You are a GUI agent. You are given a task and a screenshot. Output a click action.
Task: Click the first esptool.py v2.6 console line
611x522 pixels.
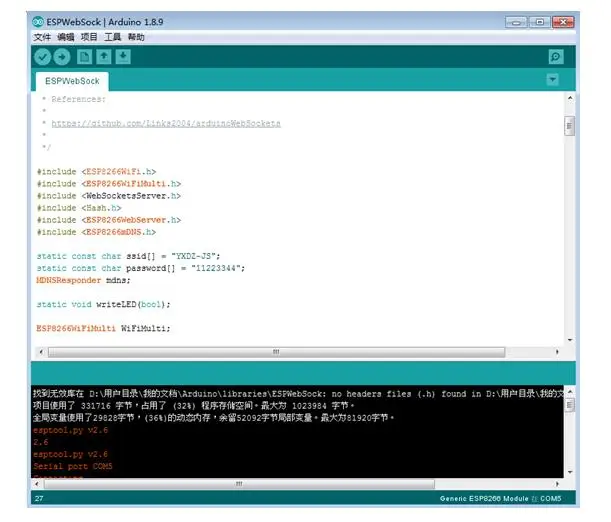pyautogui.click(x=71, y=430)
